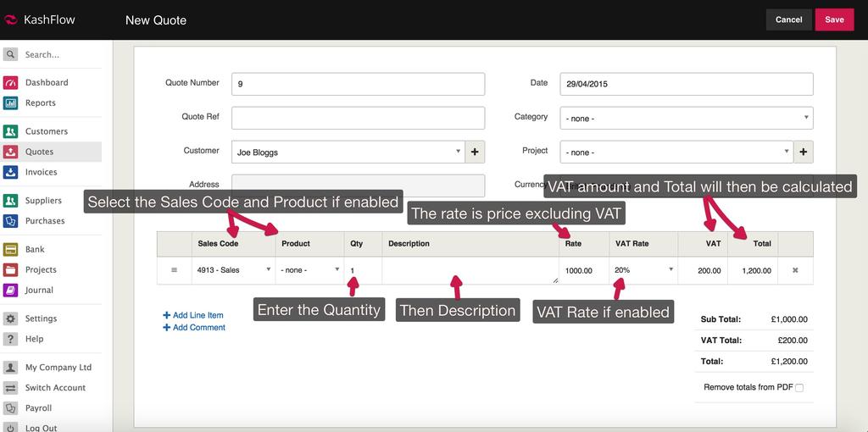The width and height of the screenshot is (868, 432).
Task: Click the Save button
Action: [x=834, y=19]
